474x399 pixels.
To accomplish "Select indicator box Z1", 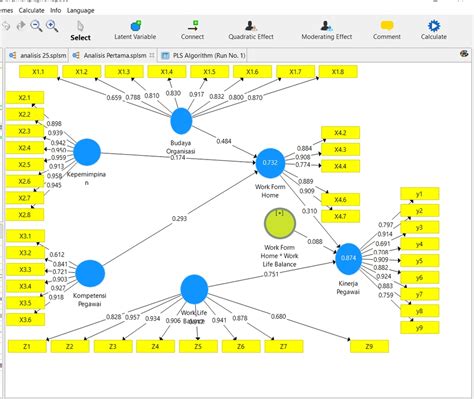I will [x=27, y=346].
